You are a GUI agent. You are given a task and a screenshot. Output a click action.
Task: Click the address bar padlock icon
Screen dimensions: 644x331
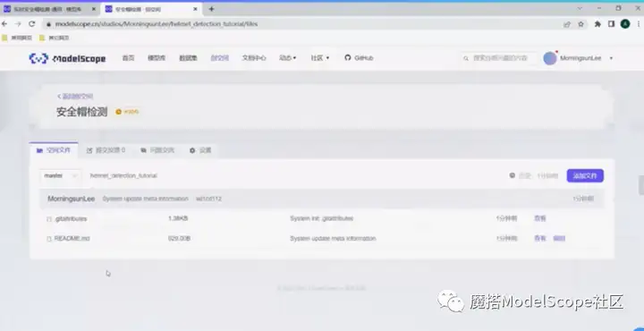(x=49, y=24)
